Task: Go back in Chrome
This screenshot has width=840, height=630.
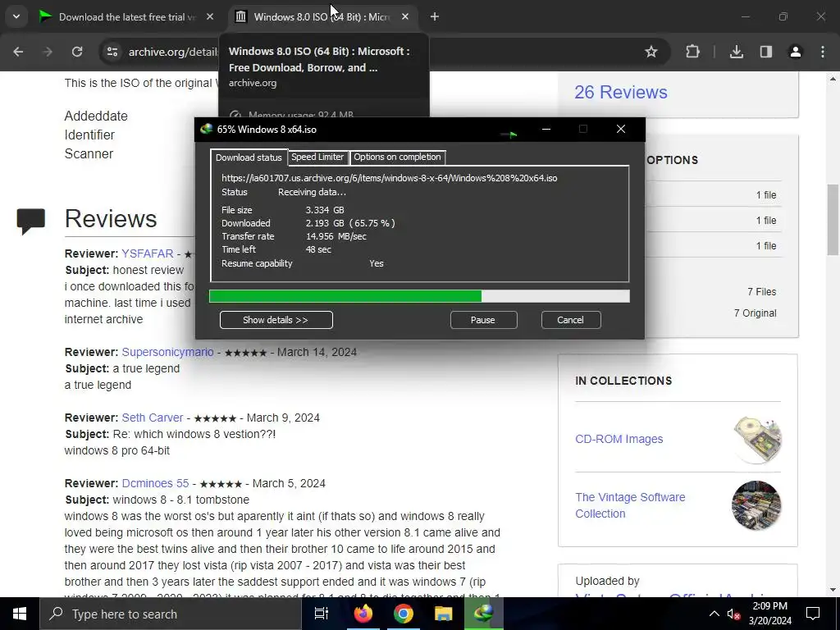Action: tap(18, 52)
